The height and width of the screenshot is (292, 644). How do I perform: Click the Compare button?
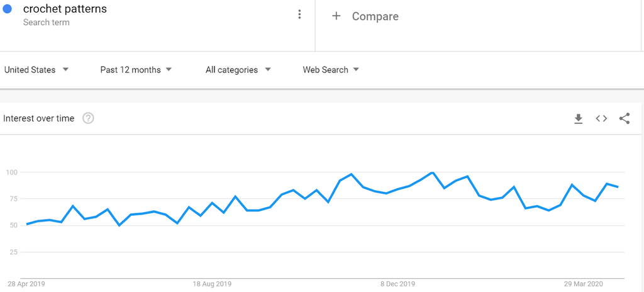click(x=375, y=16)
